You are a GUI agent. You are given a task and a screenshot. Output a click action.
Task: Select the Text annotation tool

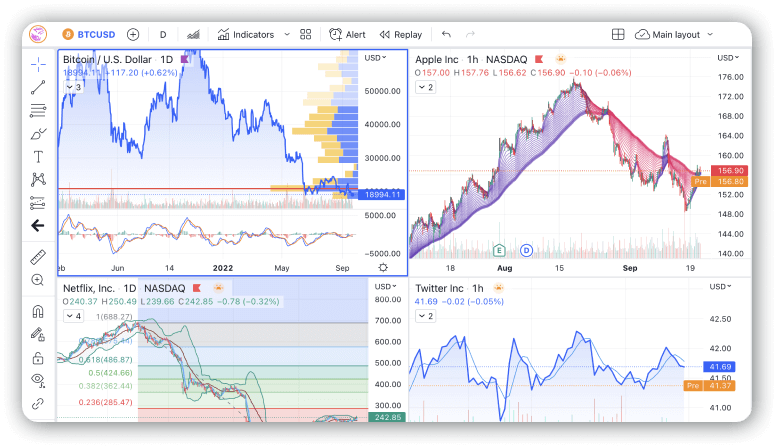pyautogui.click(x=38, y=157)
